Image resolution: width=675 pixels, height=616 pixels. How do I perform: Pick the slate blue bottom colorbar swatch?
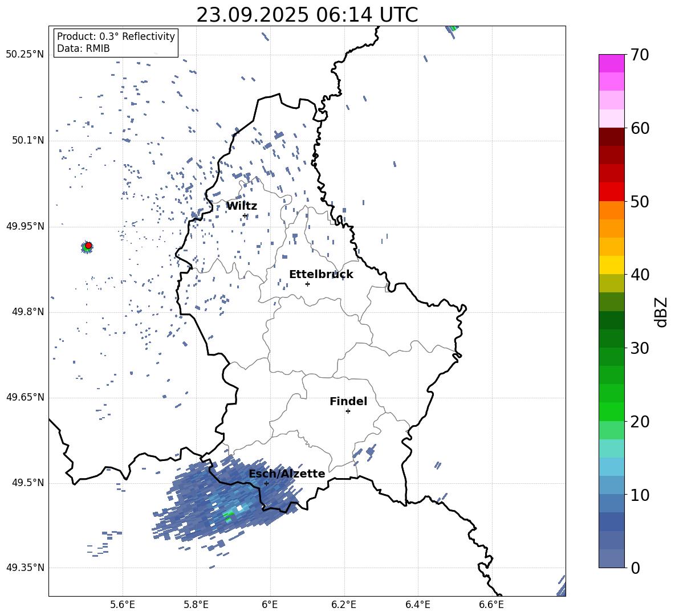click(611, 558)
